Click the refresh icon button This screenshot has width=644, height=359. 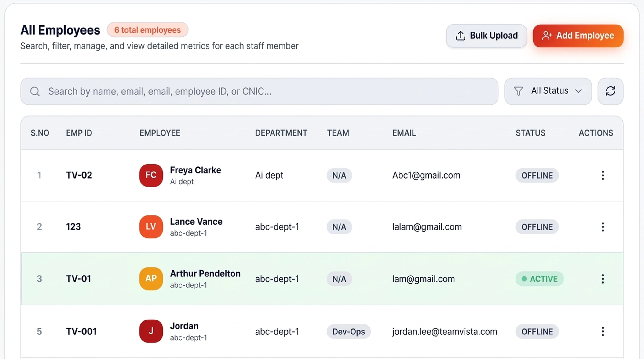click(x=610, y=91)
